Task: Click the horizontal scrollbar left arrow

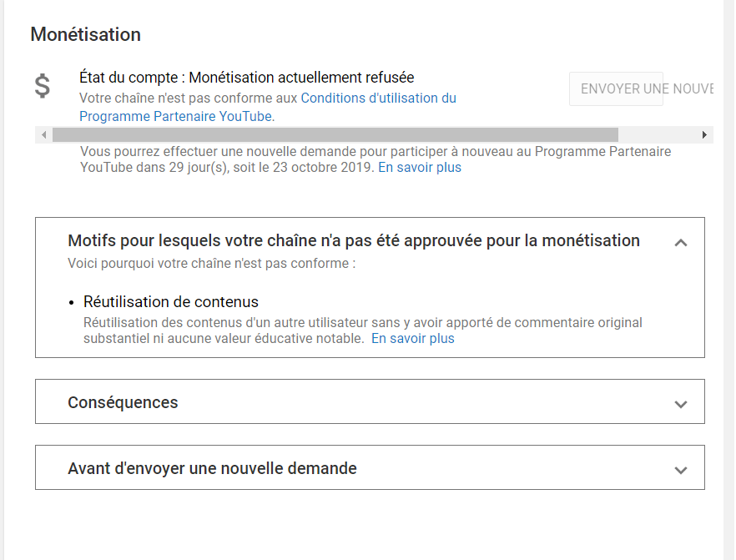Action: 43,135
